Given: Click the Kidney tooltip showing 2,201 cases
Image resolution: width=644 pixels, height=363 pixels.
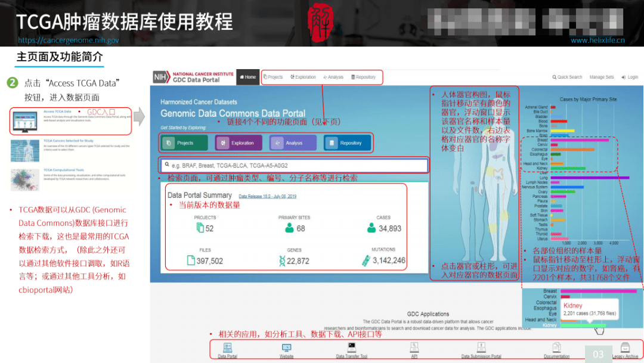Looking at the screenshot, I should pyautogui.click(x=589, y=309).
